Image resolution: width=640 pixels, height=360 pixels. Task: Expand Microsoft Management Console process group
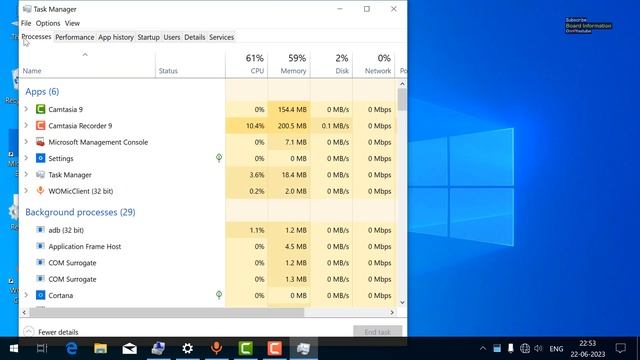[27, 142]
